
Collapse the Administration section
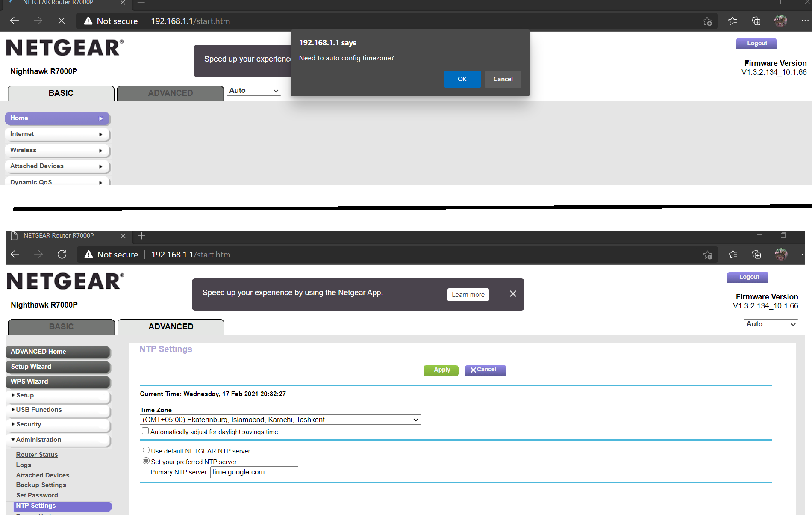click(x=38, y=439)
